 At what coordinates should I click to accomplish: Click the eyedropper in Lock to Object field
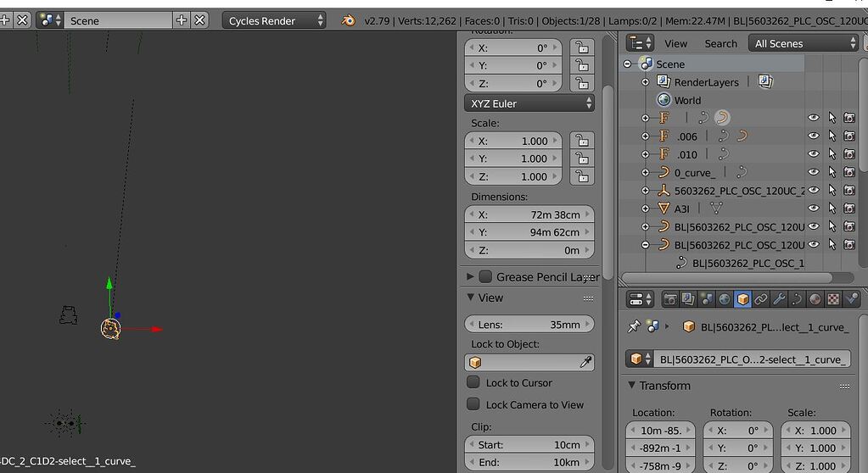[585, 362]
